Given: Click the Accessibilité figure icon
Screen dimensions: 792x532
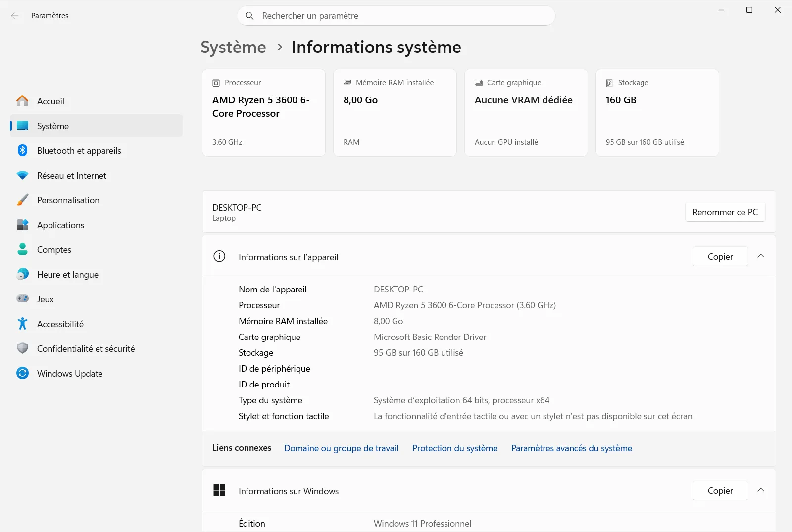Looking at the screenshot, I should point(22,324).
